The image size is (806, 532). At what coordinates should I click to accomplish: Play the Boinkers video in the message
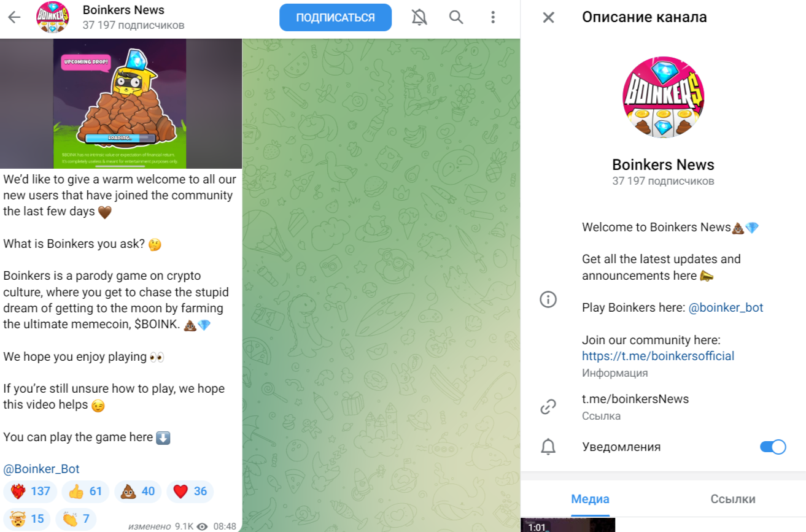tap(120, 104)
